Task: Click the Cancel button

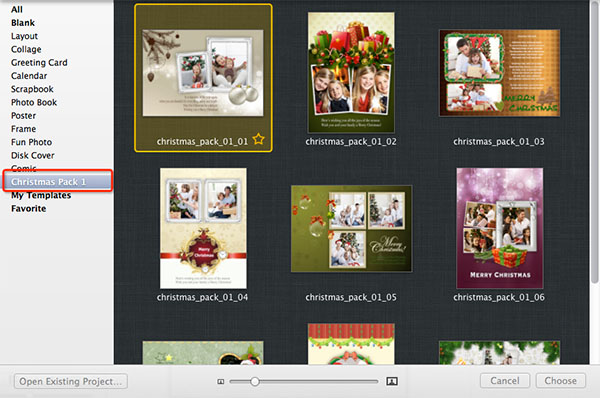Action: click(x=505, y=381)
